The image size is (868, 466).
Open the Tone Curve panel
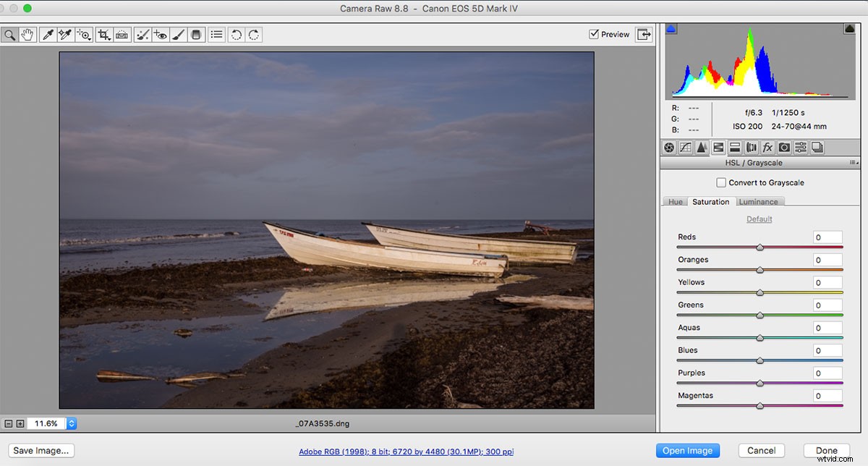click(685, 147)
